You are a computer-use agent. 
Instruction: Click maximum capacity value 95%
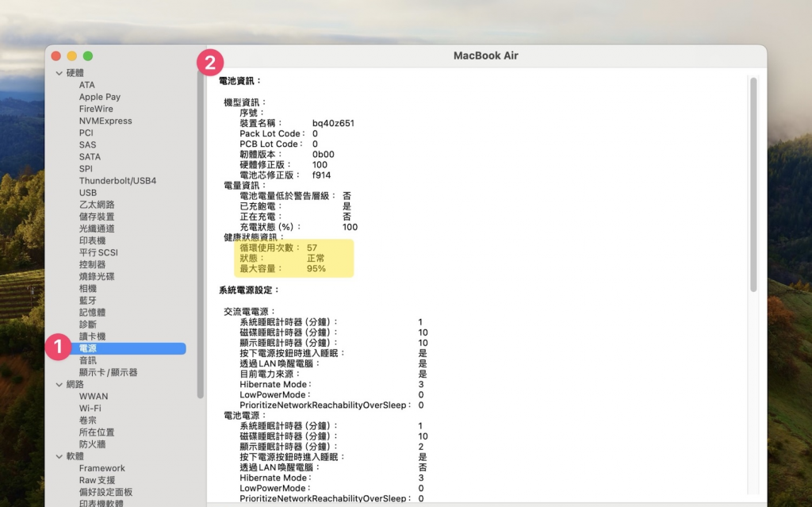(x=316, y=268)
